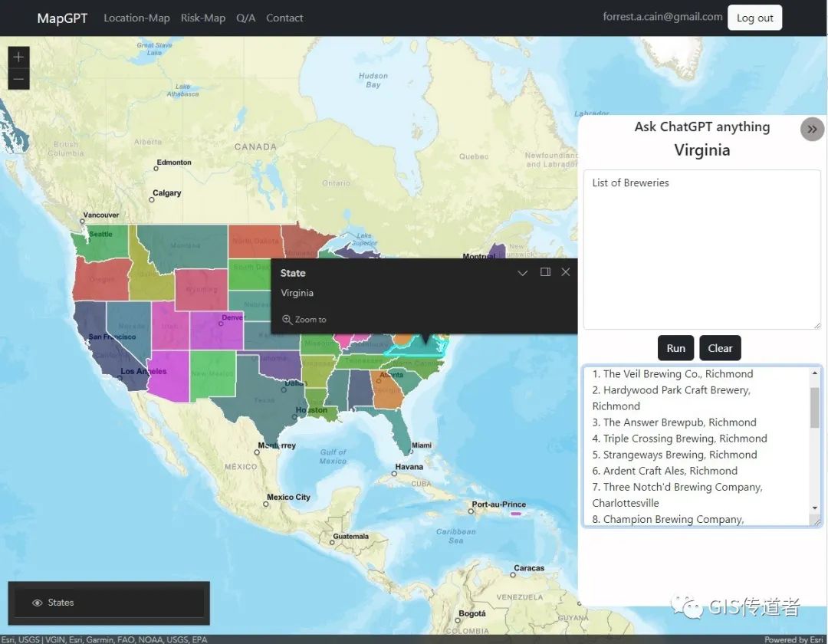Open the Contact page

(284, 18)
